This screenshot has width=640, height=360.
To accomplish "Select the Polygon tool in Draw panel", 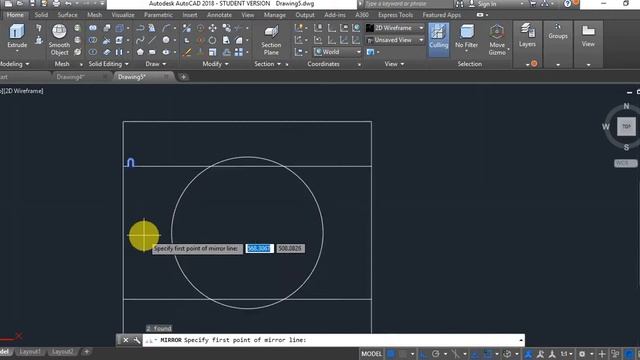I will pos(140,52).
